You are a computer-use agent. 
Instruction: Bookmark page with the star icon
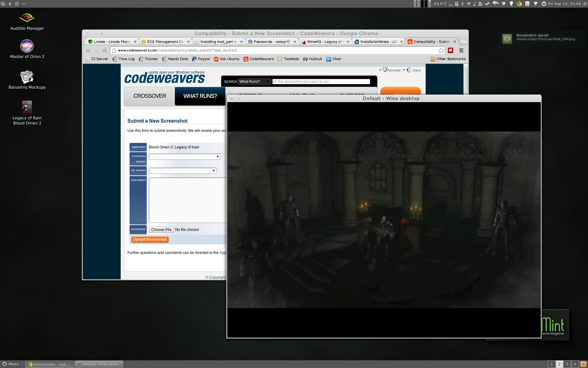(441, 50)
